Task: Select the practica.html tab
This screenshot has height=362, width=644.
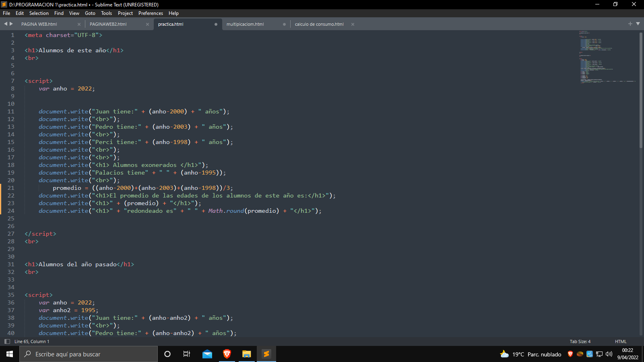Action: pyautogui.click(x=171, y=24)
